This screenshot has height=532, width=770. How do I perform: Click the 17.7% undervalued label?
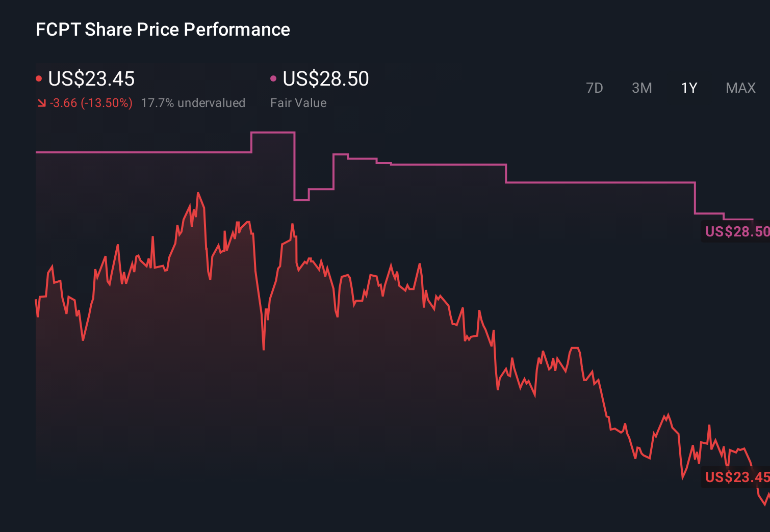[193, 102]
